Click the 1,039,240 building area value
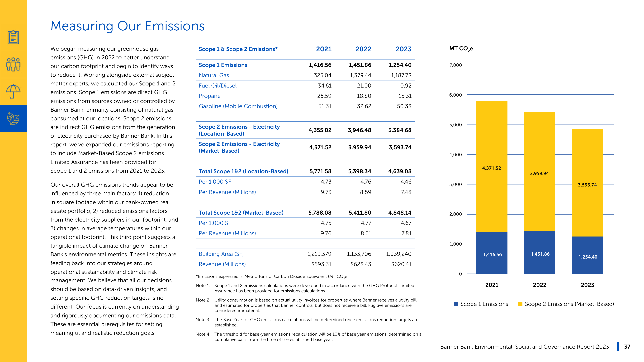The image size is (644, 362). click(398, 254)
